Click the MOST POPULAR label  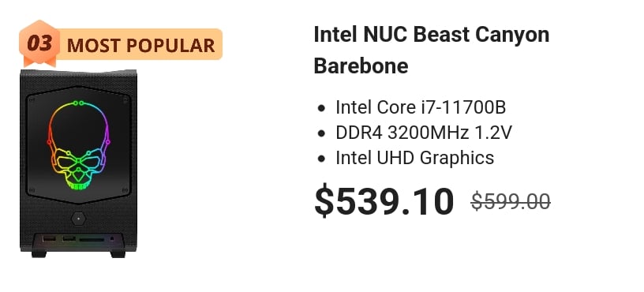pyautogui.click(x=140, y=45)
